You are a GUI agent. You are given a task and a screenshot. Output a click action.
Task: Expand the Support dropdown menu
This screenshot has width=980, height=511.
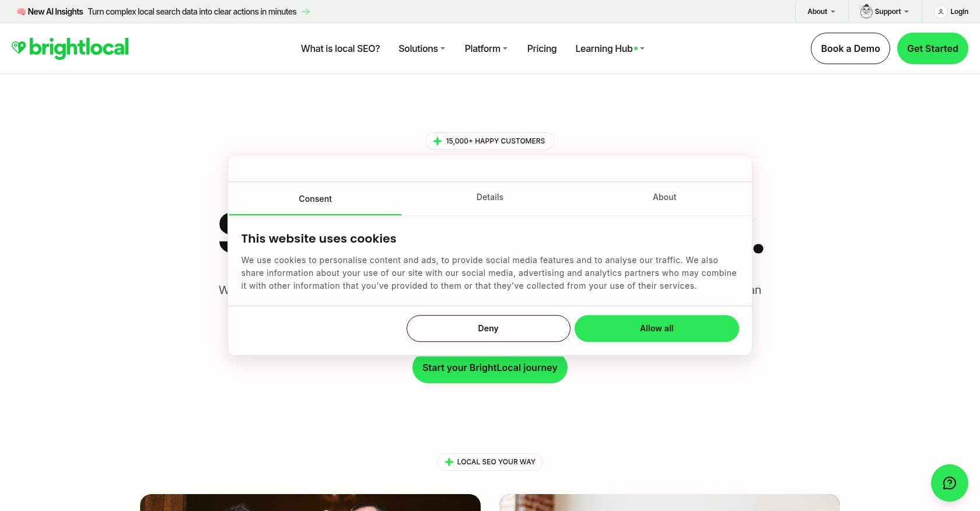891,12
